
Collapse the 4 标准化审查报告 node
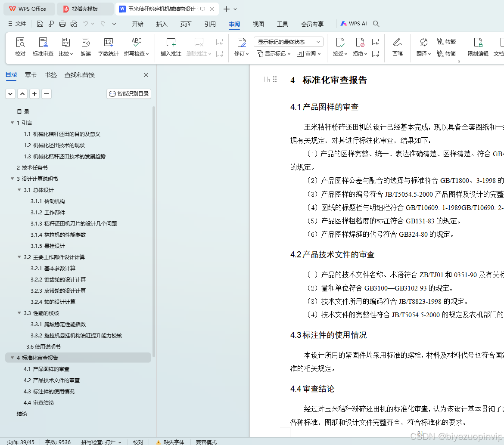[12, 357]
